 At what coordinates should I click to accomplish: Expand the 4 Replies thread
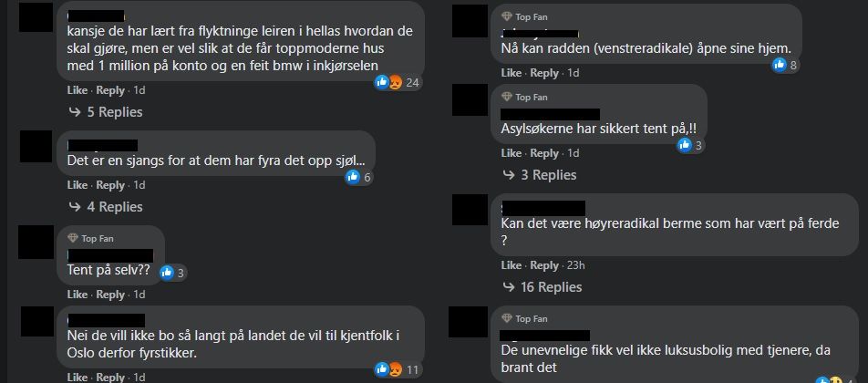[105, 207]
